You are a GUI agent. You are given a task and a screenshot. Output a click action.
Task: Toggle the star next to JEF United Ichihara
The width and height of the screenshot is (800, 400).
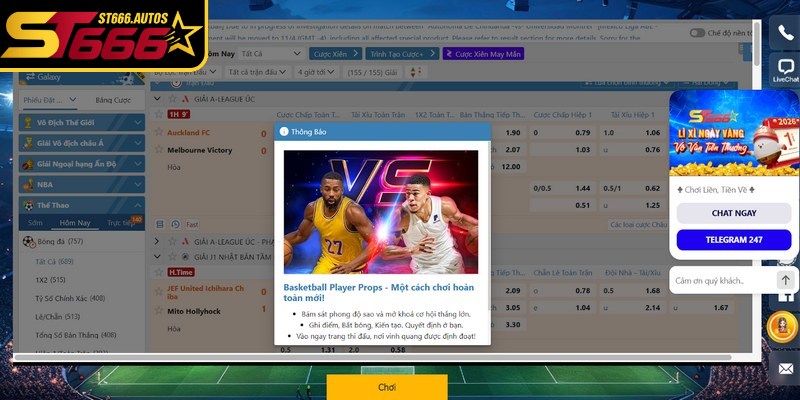coord(159,291)
